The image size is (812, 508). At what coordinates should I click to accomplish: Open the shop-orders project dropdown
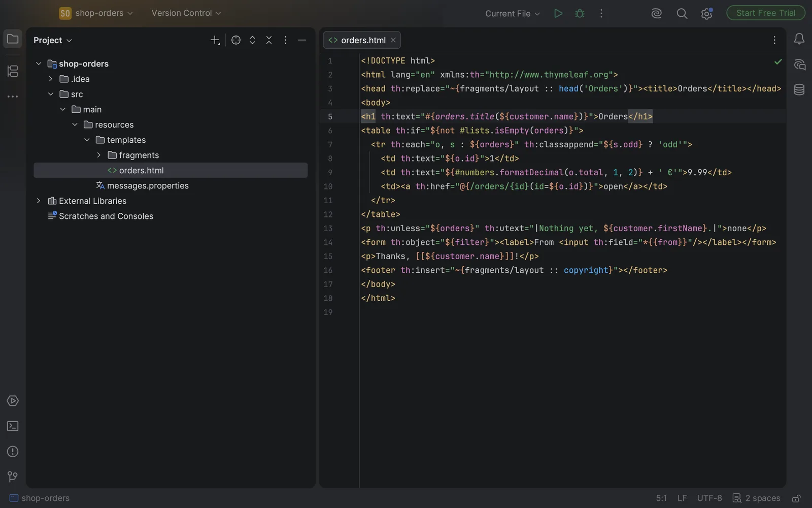coord(96,13)
